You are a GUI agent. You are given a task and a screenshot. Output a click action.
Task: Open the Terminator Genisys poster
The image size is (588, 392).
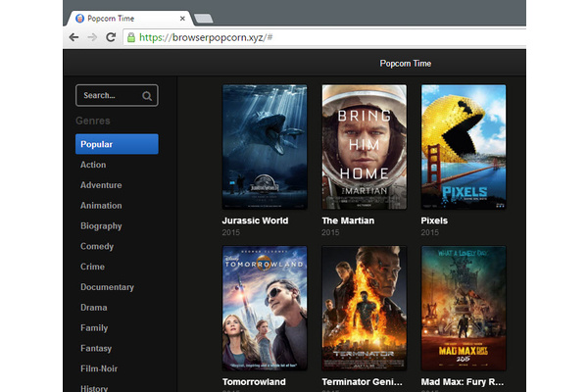click(365, 309)
